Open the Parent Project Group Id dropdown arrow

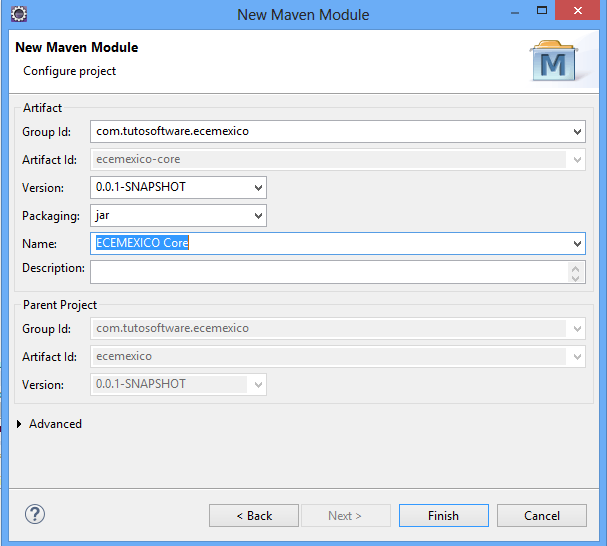coord(577,329)
